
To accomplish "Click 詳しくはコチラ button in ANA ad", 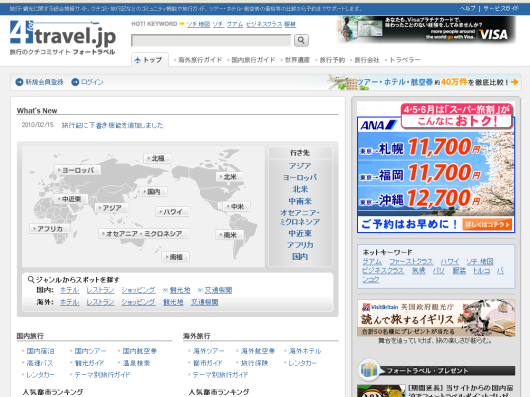I will (x=487, y=224).
